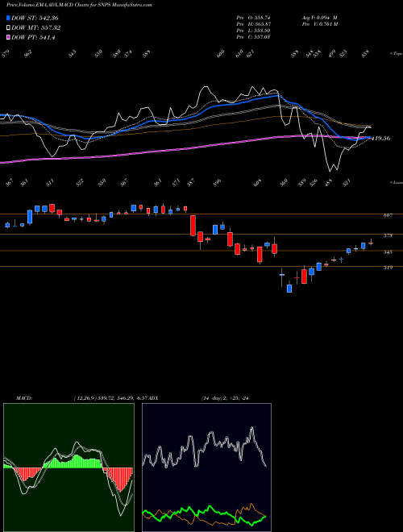The image size is (403, 532).
Task: Click the top price label 499
Action: (x=331, y=54)
